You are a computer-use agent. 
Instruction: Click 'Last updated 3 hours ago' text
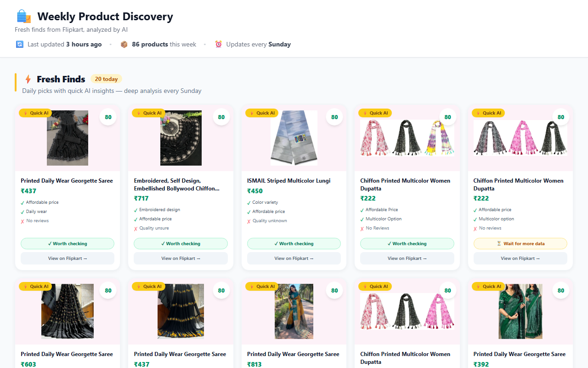click(x=64, y=44)
